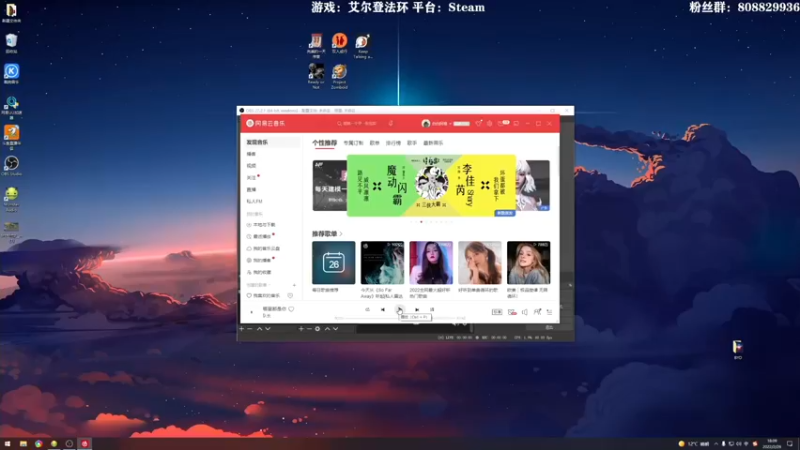800x450 pixels.
Task: Click the microphone listen-to-identify icon
Action: (x=391, y=123)
